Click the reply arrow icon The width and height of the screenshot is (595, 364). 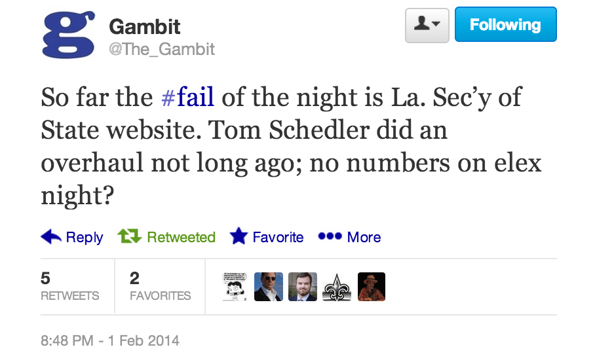point(51,237)
